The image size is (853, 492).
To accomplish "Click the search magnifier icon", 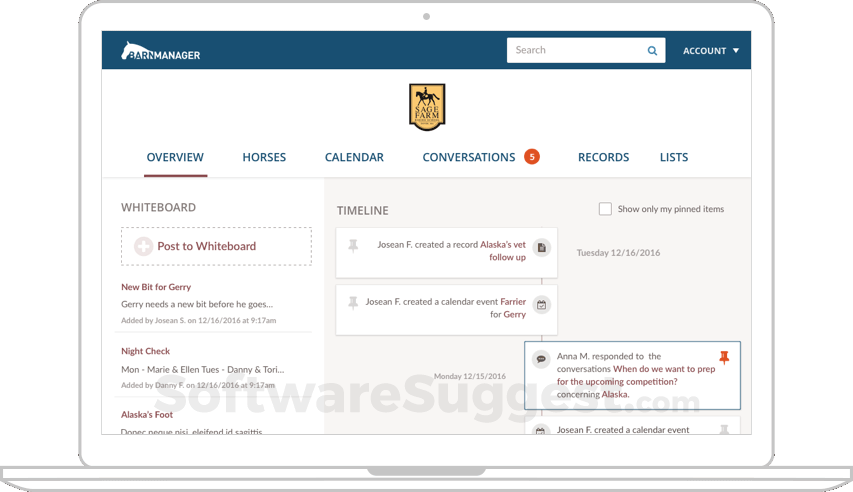I will pos(652,51).
